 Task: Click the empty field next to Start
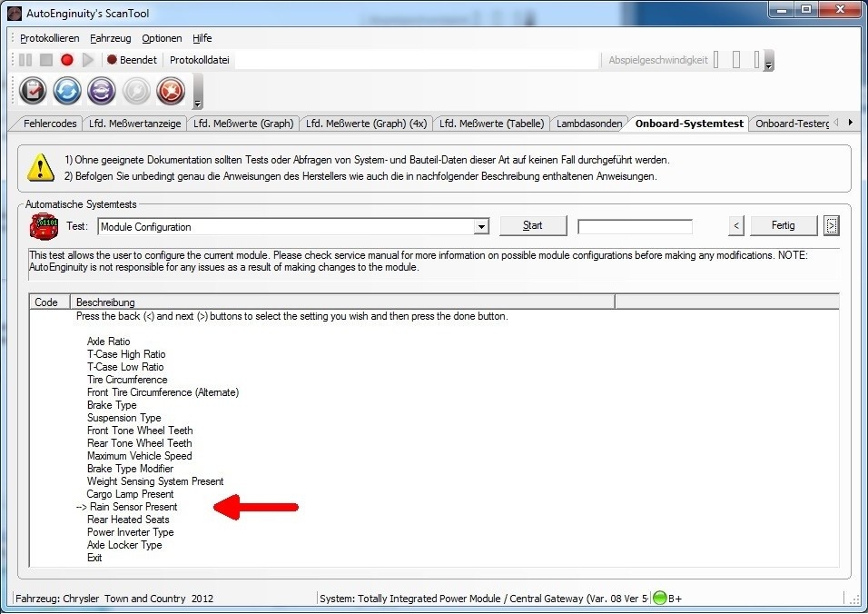point(635,226)
